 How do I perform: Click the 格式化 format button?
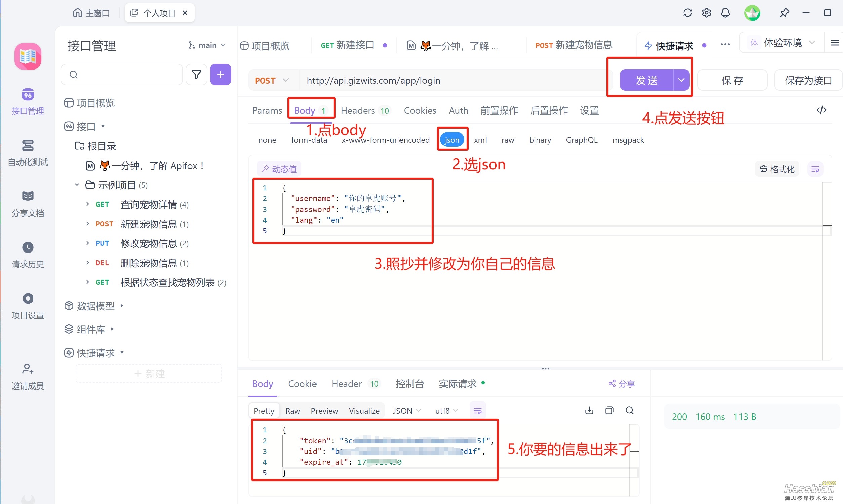pos(777,169)
